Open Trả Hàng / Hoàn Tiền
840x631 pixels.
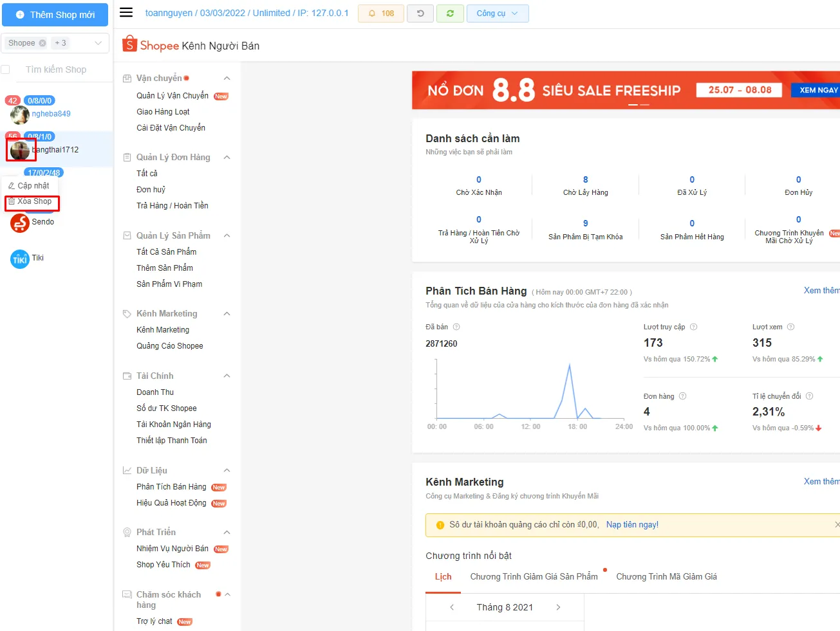tap(173, 206)
